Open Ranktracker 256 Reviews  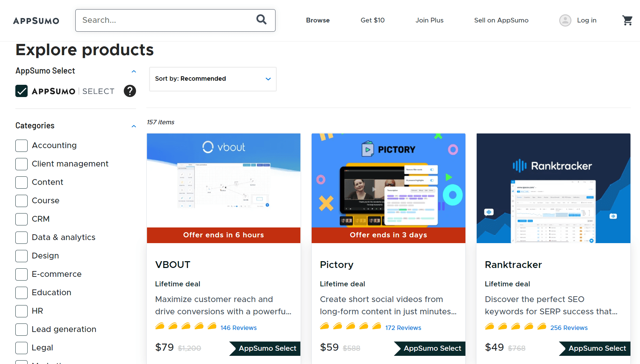point(569,328)
